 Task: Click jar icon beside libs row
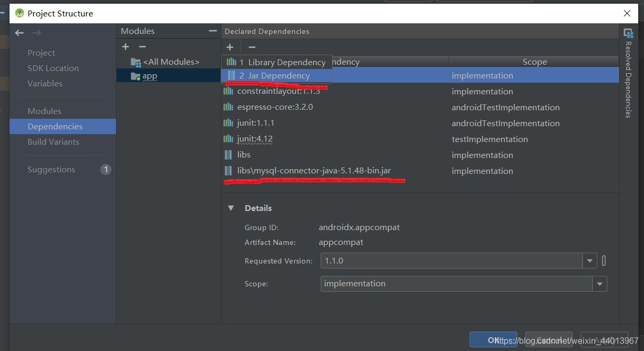pos(228,154)
